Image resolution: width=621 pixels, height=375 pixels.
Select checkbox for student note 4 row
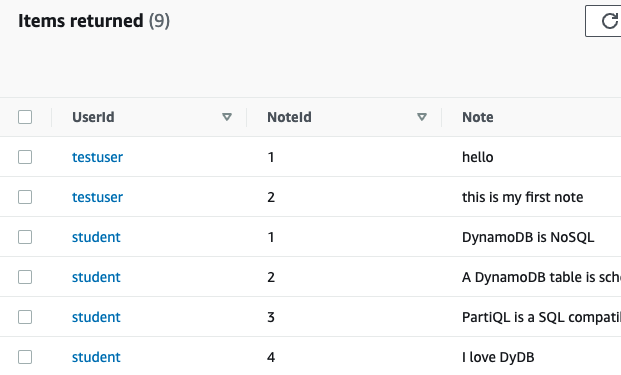point(25,357)
